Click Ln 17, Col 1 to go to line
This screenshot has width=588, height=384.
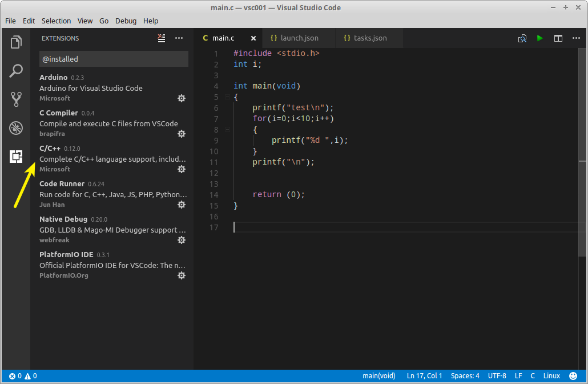click(x=424, y=376)
